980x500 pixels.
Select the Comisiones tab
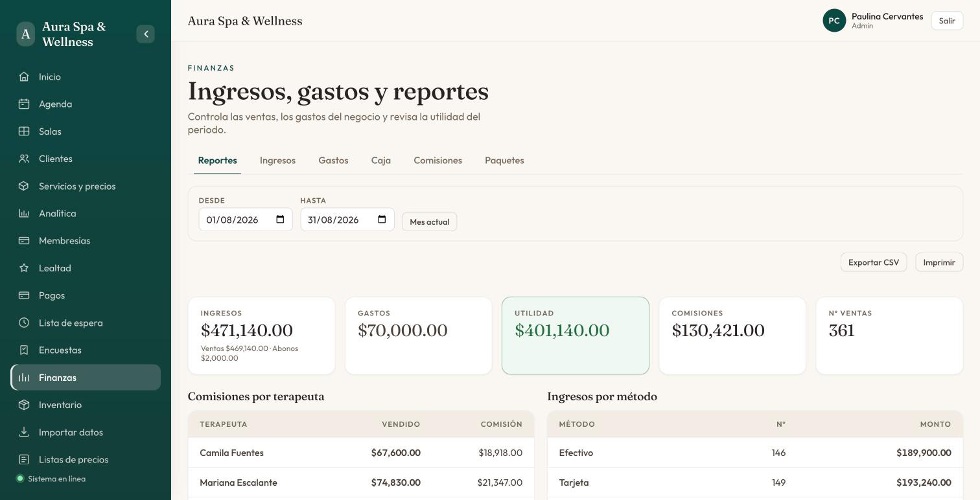pos(438,160)
